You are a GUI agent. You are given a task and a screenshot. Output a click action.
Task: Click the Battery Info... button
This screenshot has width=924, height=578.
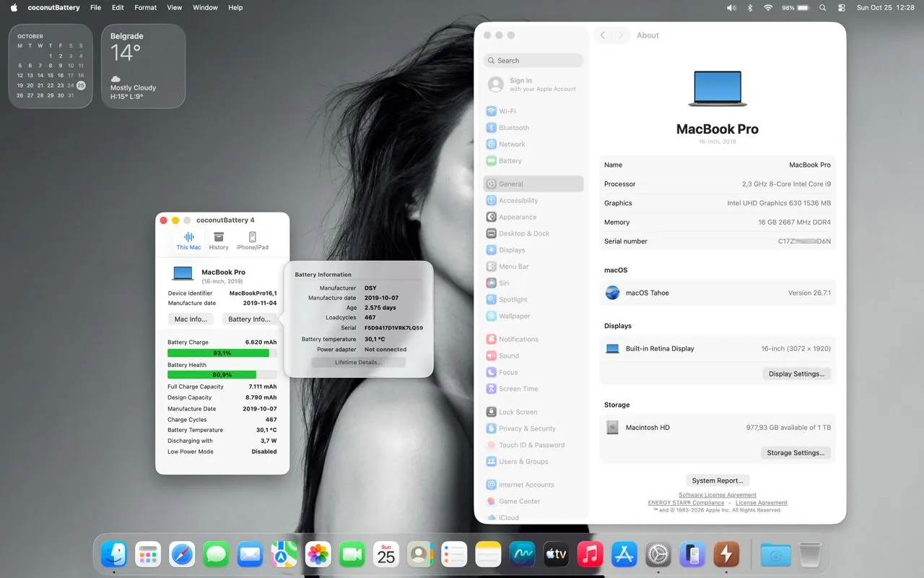(x=249, y=319)
